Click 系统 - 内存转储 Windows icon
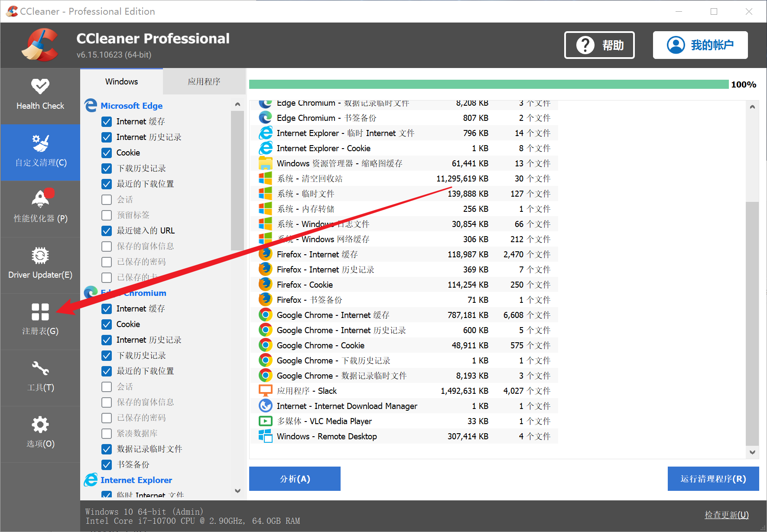Viewport: 767px width, 532px height. 265,208
